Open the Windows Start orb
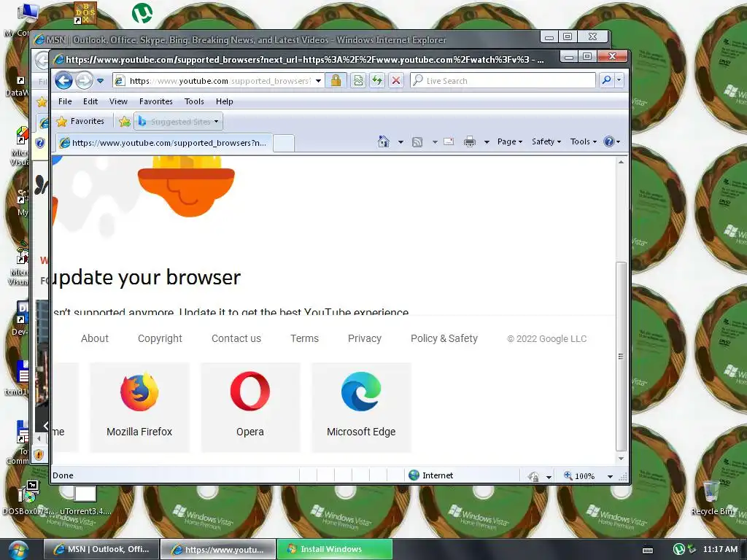747x560 pixels. [x=17, y=550]
